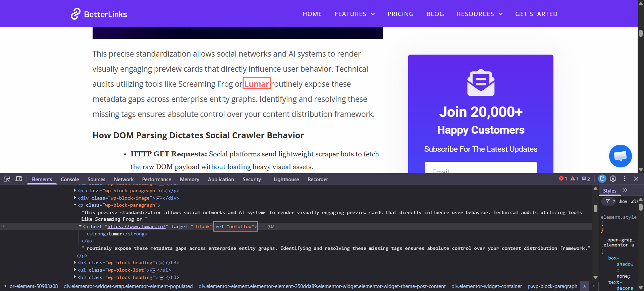Expand the RESOURCES dropdown menu
This screenshot has width=644, height=291.
click(480, 14)
